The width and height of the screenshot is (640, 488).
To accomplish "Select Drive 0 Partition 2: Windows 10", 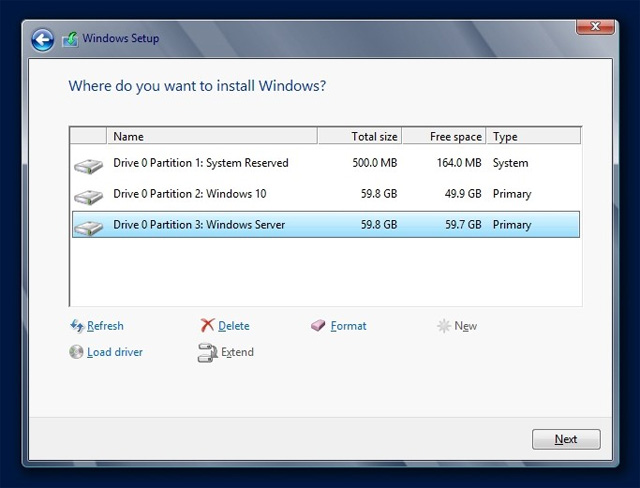I will (190, 194).
